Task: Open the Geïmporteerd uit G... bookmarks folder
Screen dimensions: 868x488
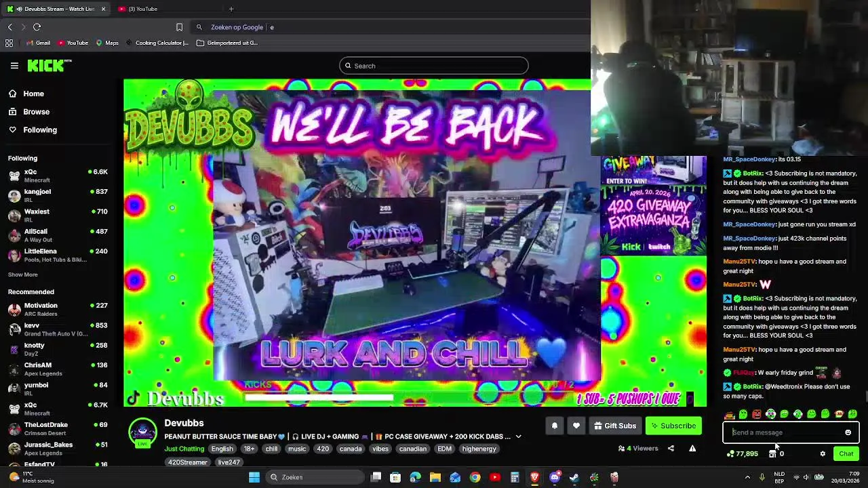Action: click(227, 43)
